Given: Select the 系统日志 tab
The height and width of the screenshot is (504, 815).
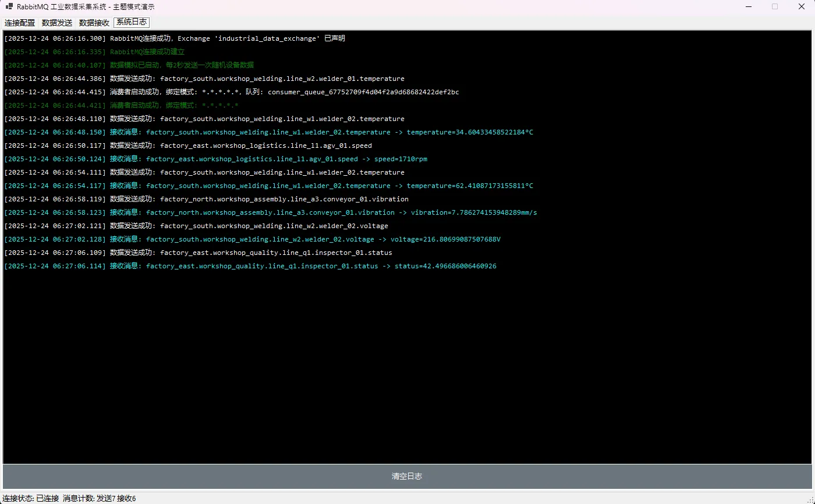Looking at the screenshot, I should coord(131,23).
